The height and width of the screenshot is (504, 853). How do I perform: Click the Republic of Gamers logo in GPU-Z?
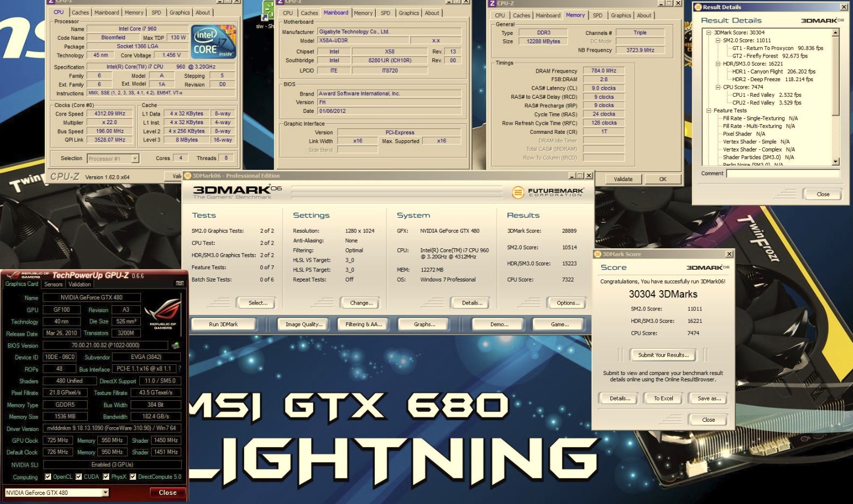(x=162, y=313)
